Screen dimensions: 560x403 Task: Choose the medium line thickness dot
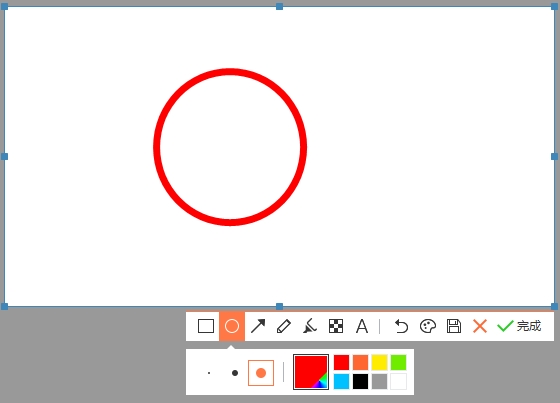click(x=235, y=373)
